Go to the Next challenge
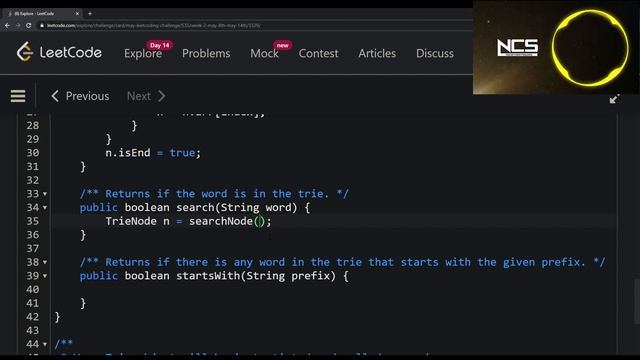 pos(146,96)
